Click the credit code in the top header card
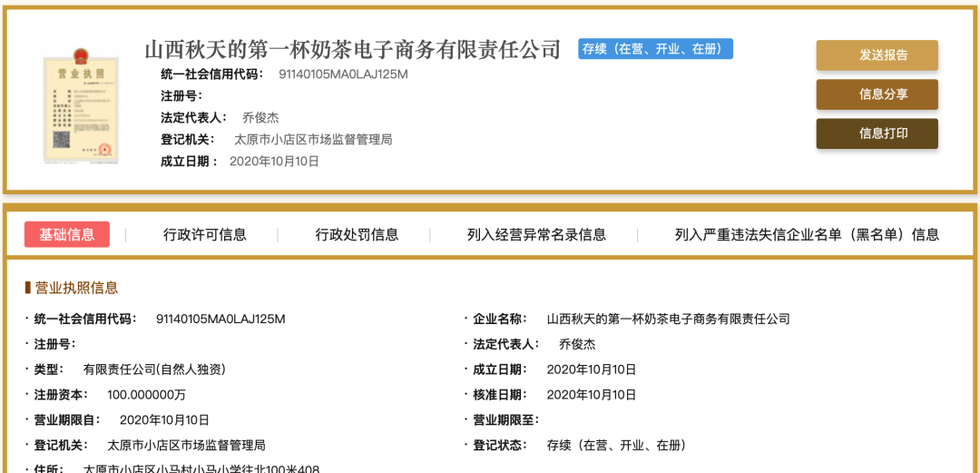 coord(343,74)
